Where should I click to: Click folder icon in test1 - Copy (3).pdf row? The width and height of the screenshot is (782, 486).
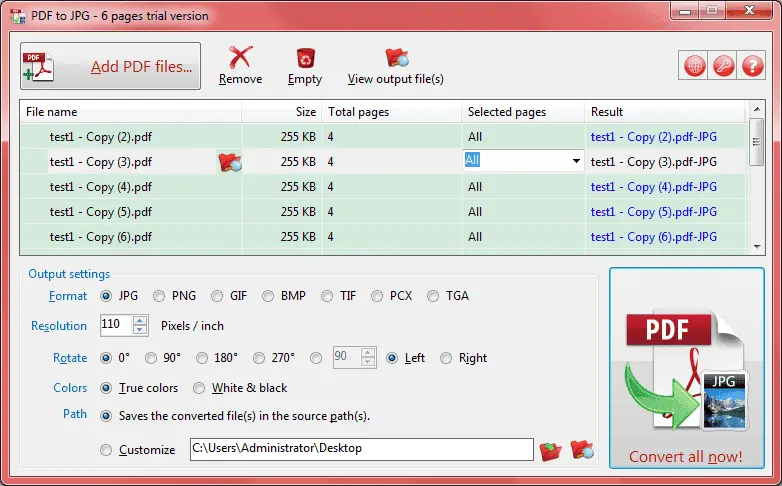(230, 162)
